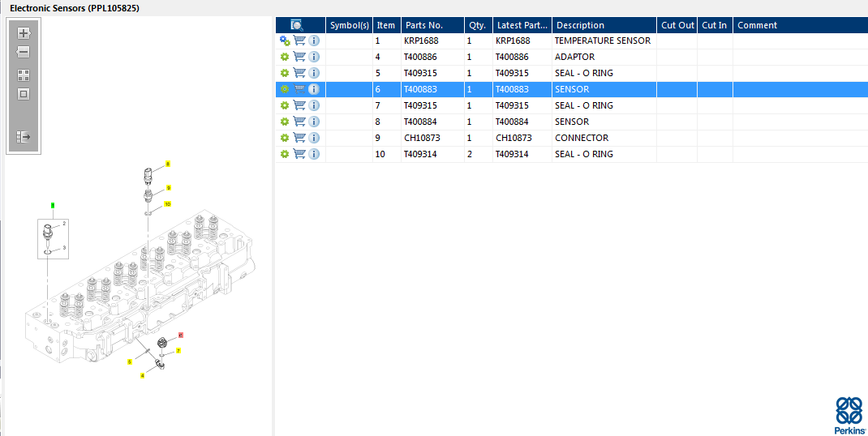Show info for KRP1688 temperature sensor
Viewport: 868px width, 436px height.
314,41
